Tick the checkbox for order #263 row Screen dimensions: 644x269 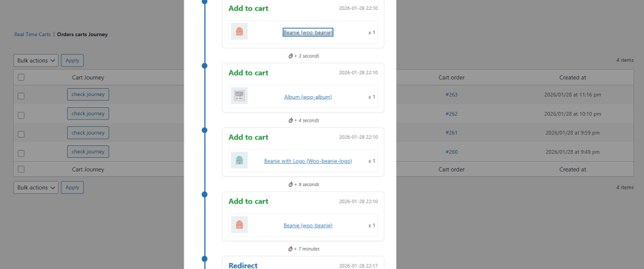click(x=21, y=95)
